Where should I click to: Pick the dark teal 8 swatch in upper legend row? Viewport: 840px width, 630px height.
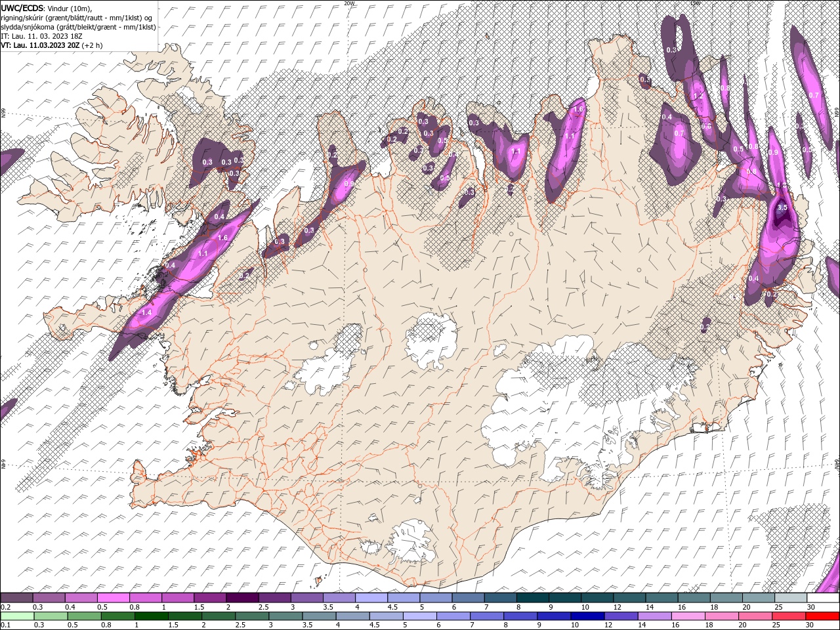pyautogui.click(x=532, y=598)
